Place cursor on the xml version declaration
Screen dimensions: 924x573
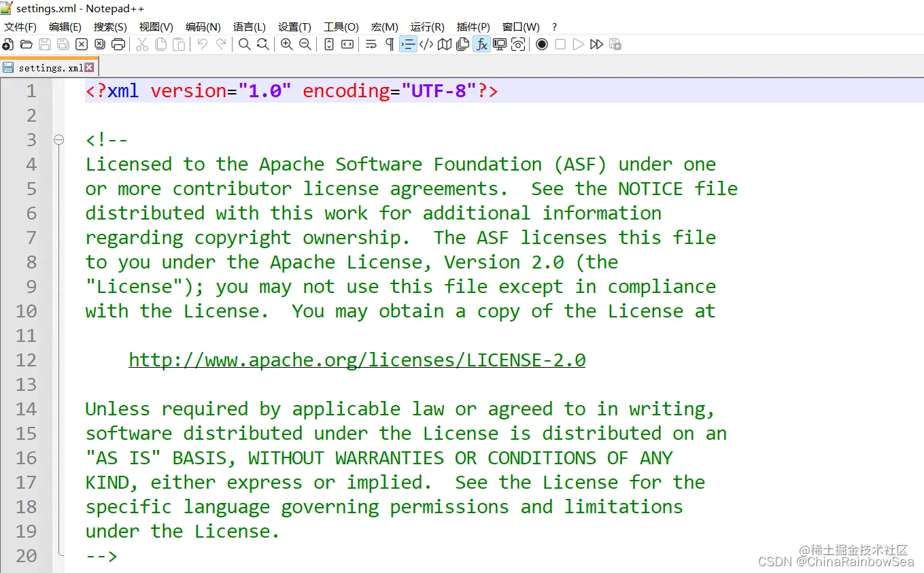[x=292, y=91]
